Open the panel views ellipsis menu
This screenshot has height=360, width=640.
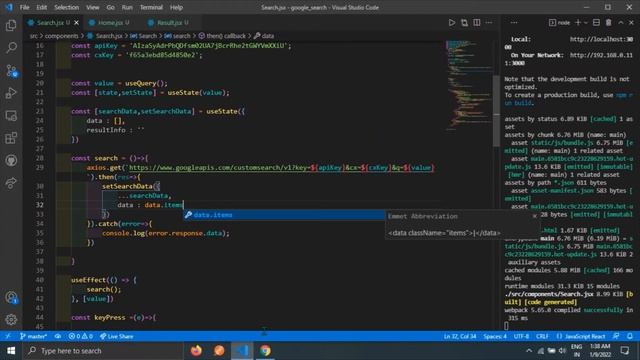[514, 23]
